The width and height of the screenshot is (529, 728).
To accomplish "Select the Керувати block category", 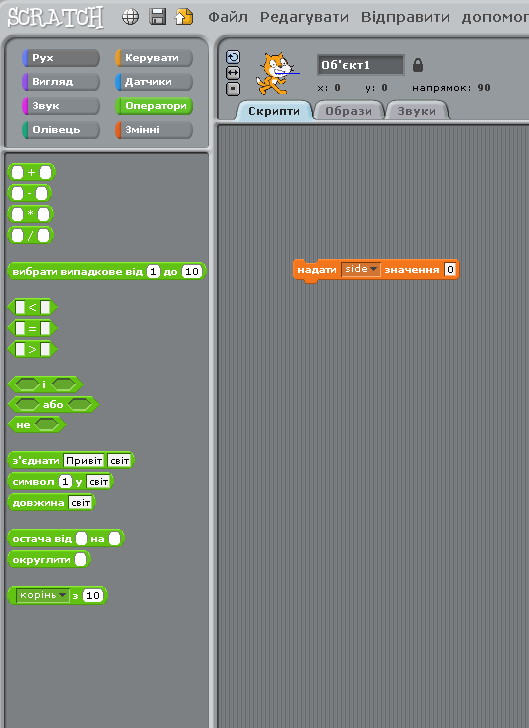I will click(x=154, y=58).
